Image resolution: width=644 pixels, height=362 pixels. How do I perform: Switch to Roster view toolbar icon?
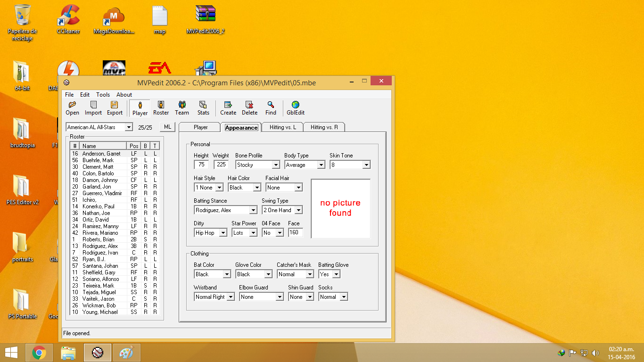[x=161, y=108]
